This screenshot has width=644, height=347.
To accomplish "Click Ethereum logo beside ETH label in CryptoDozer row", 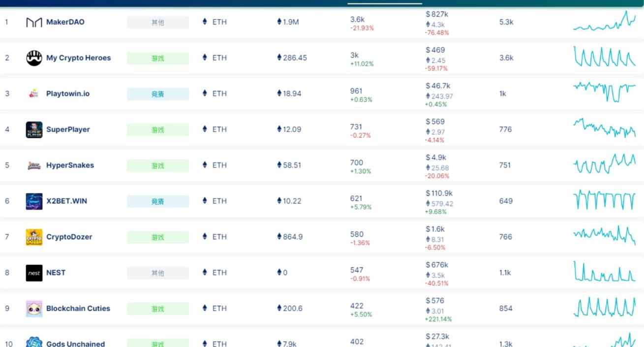I will [x=205, y=237].
